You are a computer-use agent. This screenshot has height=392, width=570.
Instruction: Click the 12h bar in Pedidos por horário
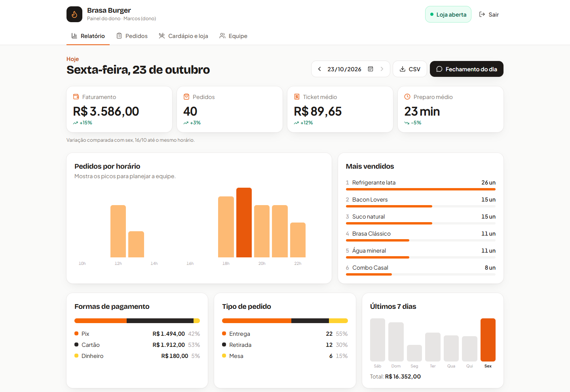point(118,231)
